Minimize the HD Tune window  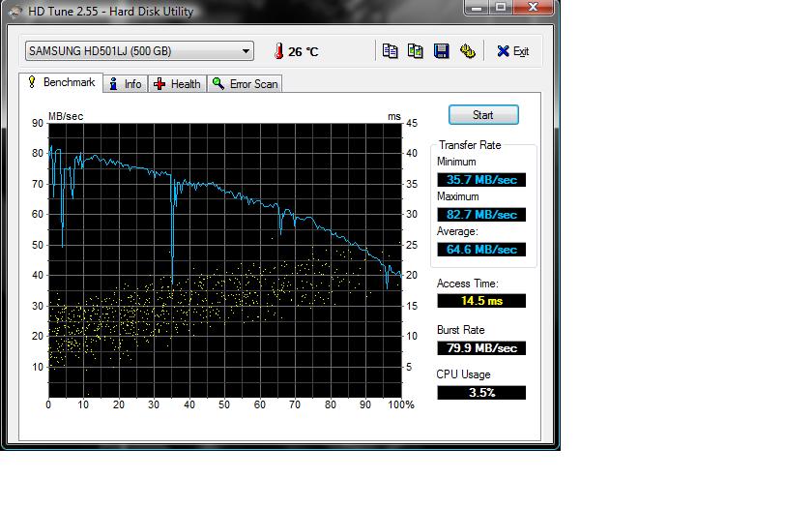click(x=477, y=8)
